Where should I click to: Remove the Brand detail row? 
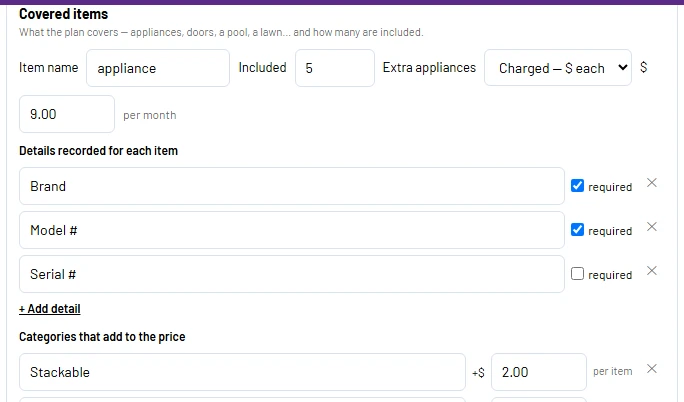[x=652, y=183]
